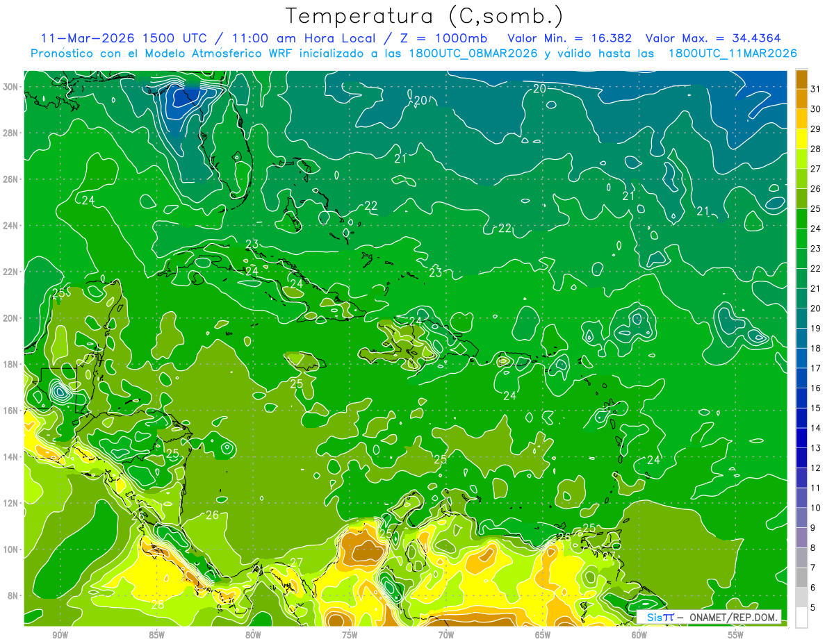834x644 pixels.
Task: Click the 30N latitude axis label
Action: click(10, 87)
